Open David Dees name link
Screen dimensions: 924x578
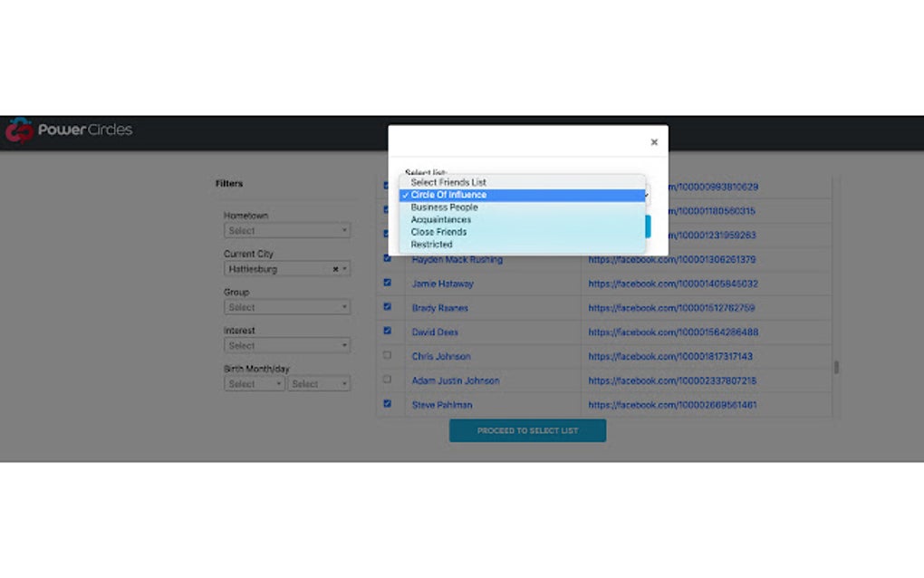[435, 332]
